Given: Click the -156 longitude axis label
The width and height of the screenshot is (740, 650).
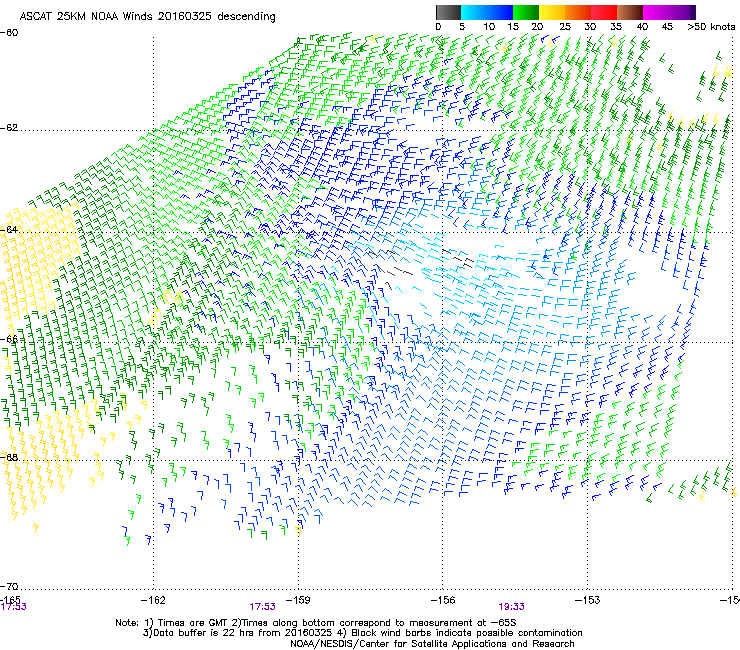Looking at the screenshot, I should [x=443, y=600].
